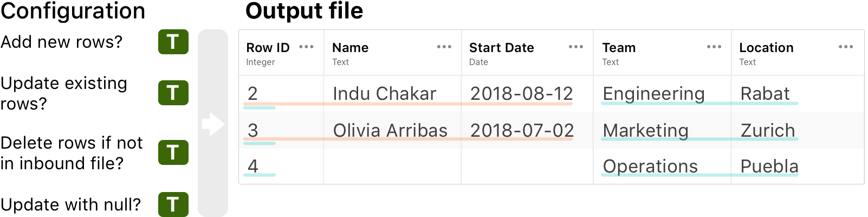
Task: Open the Location column options ellipsis
Action: pos(845,47)
